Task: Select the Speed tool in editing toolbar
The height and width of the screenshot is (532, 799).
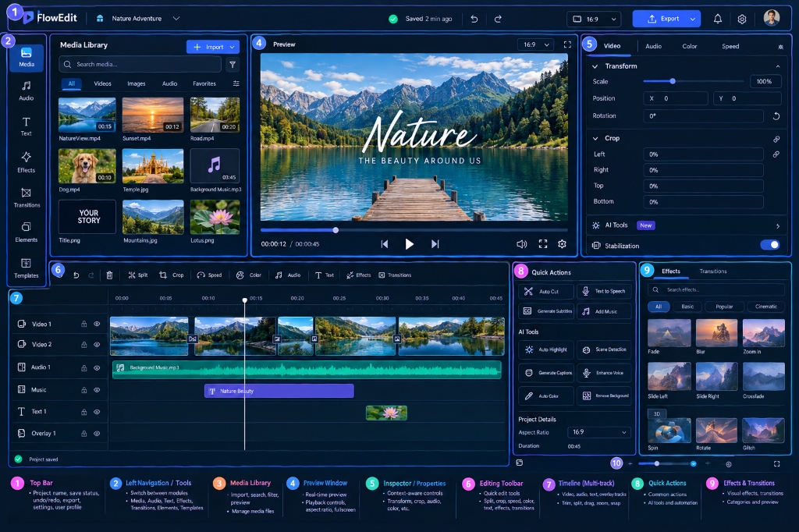Action: (x=209, y=275)
